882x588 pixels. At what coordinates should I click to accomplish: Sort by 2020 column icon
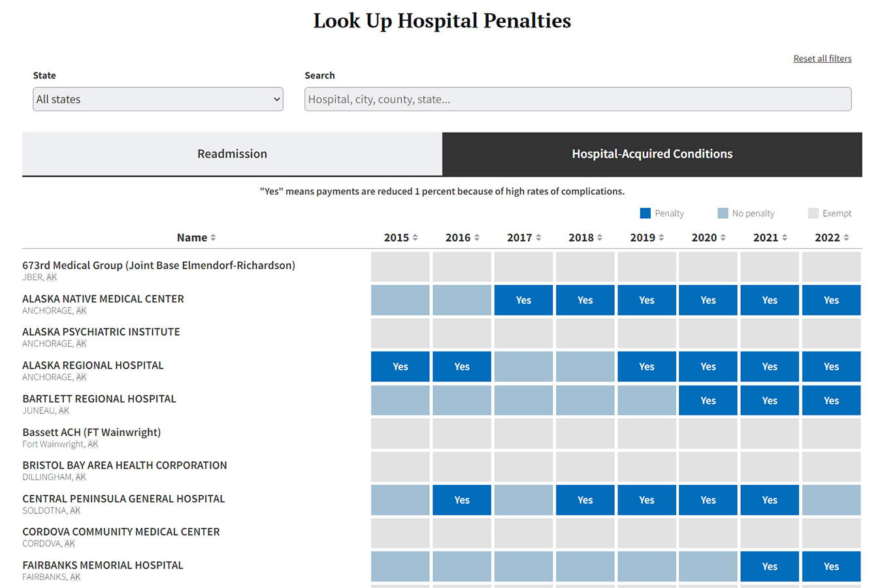[x=723, y=238]
